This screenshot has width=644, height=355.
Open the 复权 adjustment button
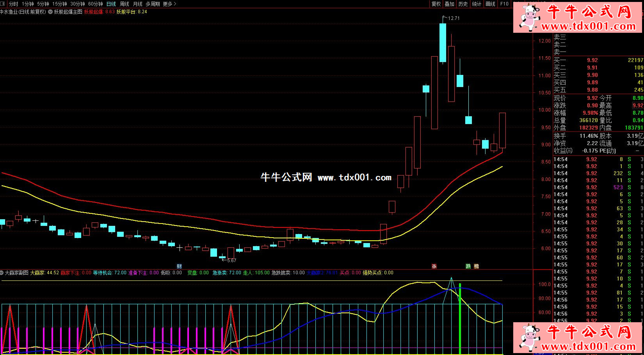coord(436,4)
